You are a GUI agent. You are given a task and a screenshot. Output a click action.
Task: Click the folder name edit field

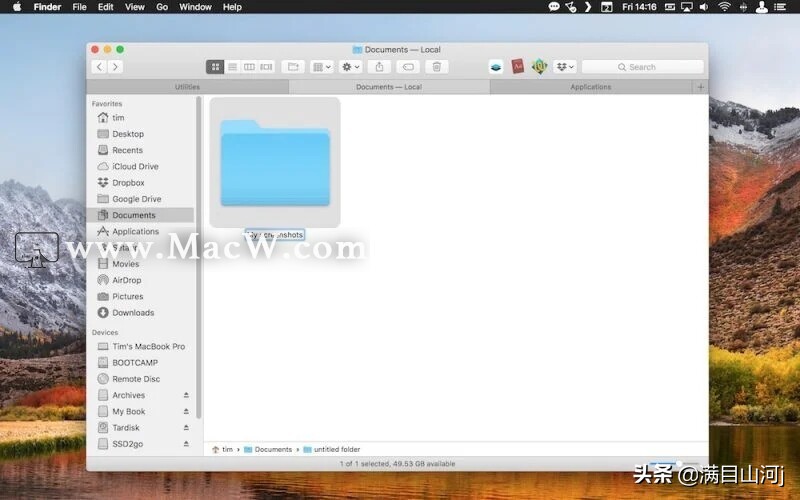275,235
